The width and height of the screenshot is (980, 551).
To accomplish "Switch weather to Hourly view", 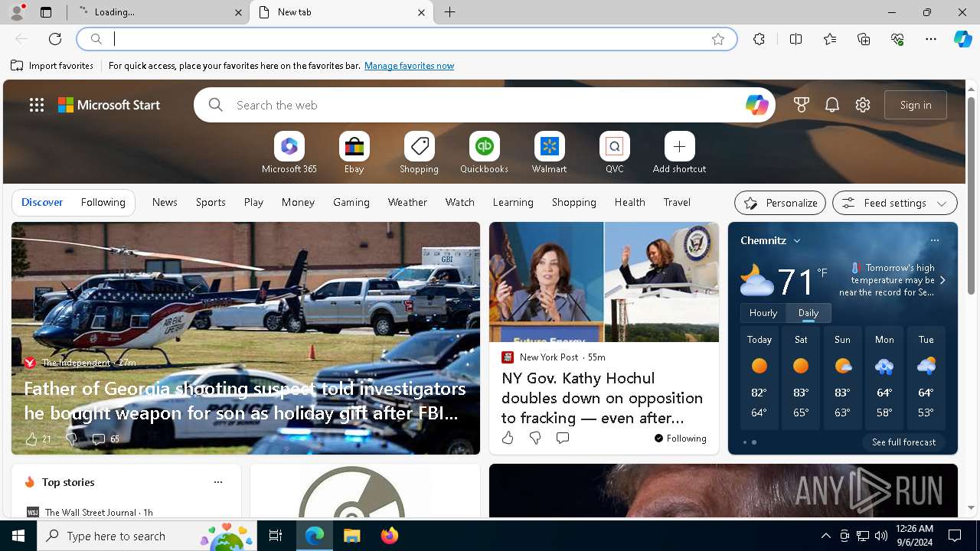I will (x=763, y=313).
